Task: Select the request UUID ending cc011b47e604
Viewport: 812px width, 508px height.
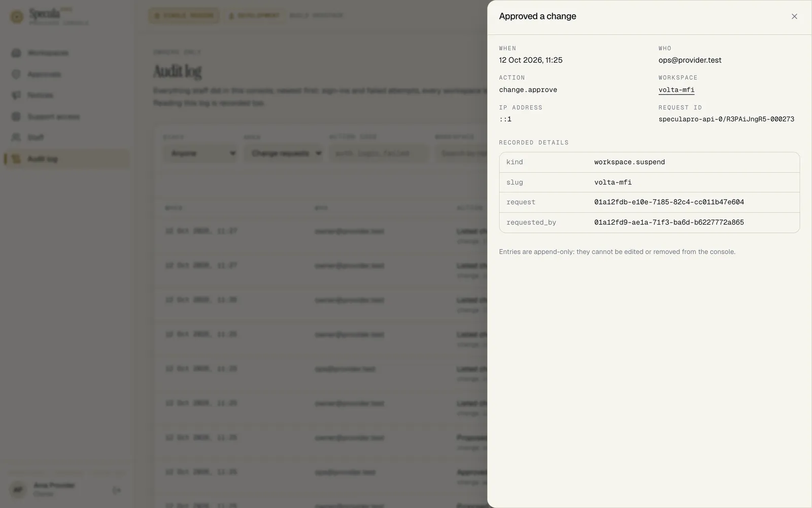Action: pos(669,202)
